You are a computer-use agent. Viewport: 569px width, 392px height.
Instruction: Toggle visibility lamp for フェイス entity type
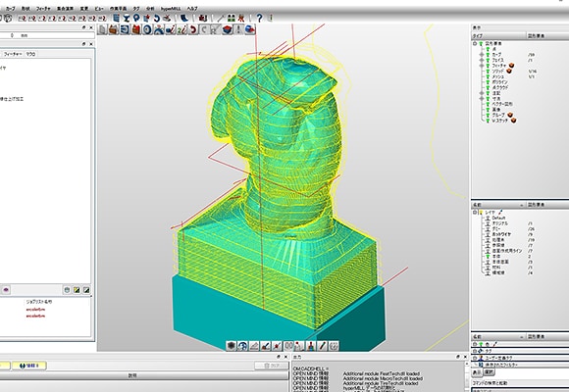489,60
